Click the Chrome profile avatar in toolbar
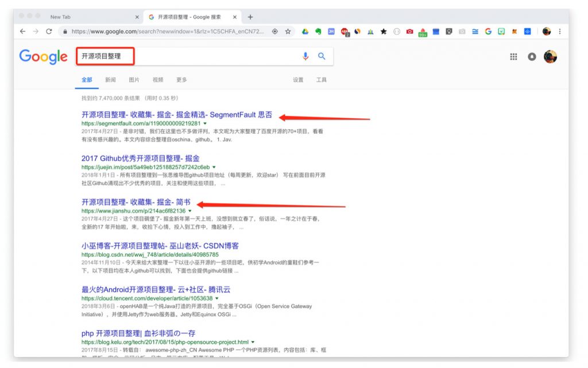588x368 pixels. 547,32
